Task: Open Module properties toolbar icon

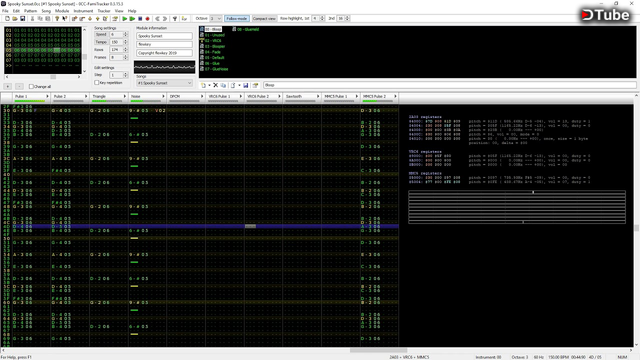Action: (115, 19)
